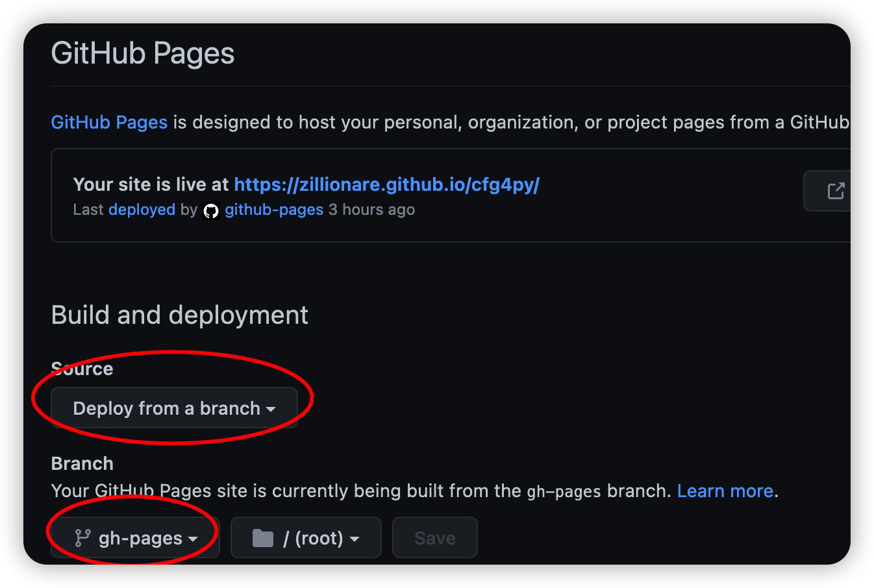
Task: Expand the gh-pages branch selector
Action: (x=135, y=538)
